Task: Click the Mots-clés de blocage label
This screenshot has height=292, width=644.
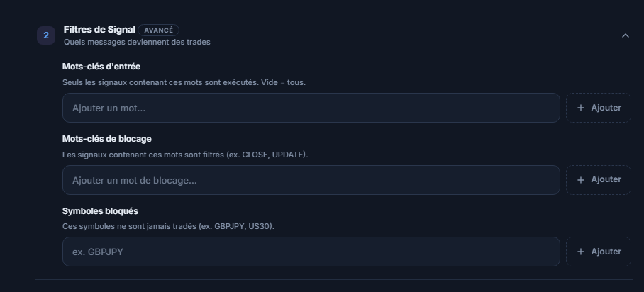Action: [107, 139]
